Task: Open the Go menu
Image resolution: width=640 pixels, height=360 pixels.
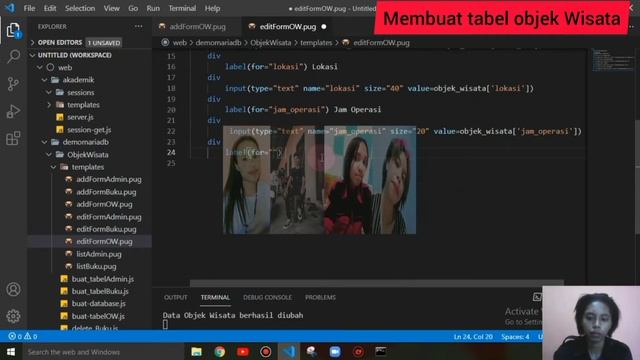Action: point(133,8)
